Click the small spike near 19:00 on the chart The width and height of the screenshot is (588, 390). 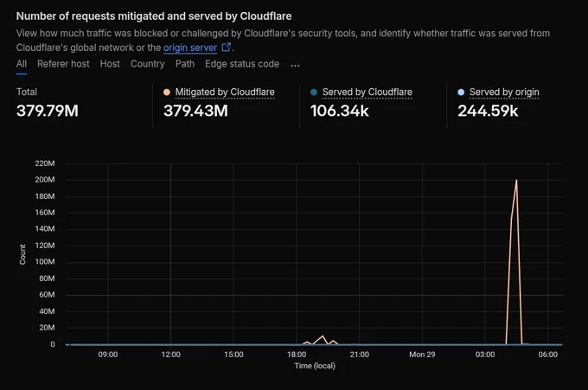point(323,336)
